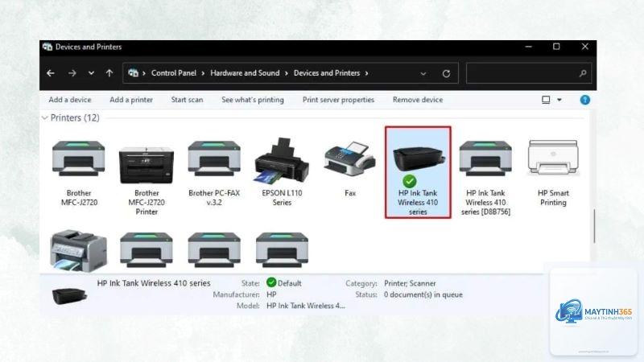Viewport: 644px width, 362px height.
Task: Click the "Printer; Scanner" category value
Action: pos(410,283)
